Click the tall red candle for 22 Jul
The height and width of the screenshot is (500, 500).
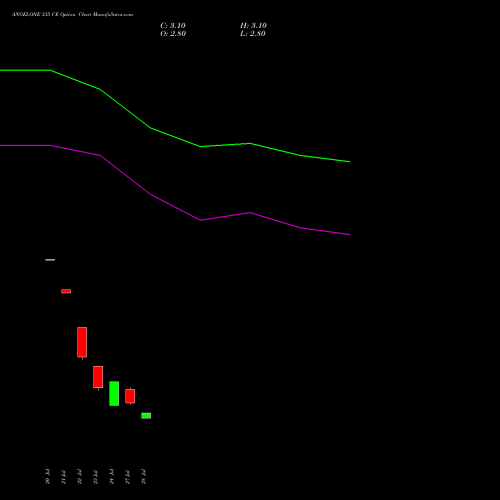click(x=82, y=342)
